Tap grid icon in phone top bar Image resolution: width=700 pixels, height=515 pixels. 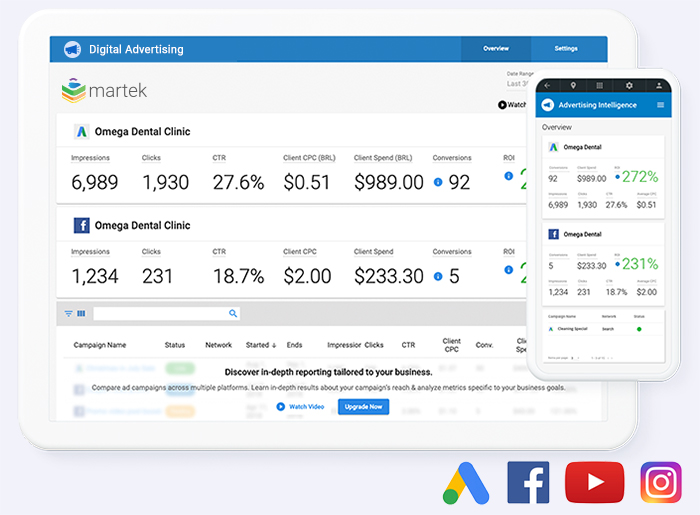(x=600, y=86)
